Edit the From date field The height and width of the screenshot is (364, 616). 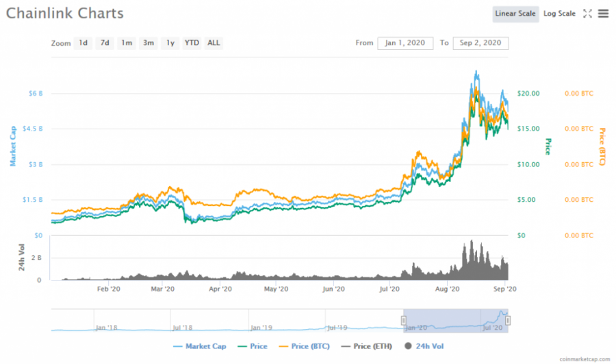pyautogui.click(x=405, y=43)
